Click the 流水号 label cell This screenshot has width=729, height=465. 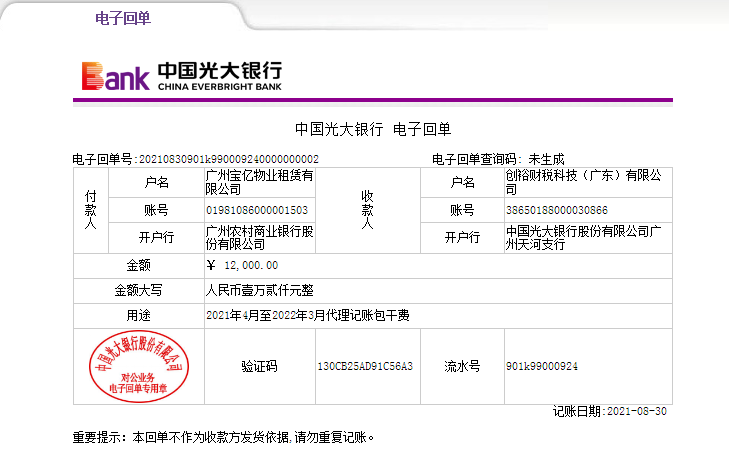462,366
